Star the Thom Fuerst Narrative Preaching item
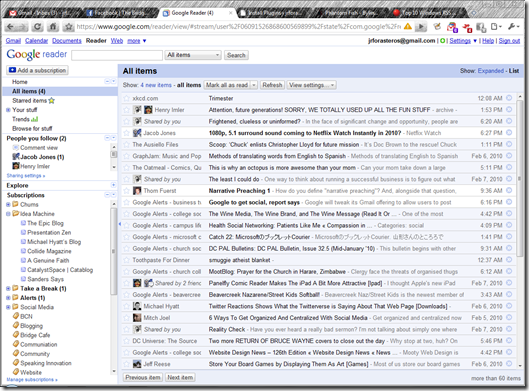 (x=127, y=191)
